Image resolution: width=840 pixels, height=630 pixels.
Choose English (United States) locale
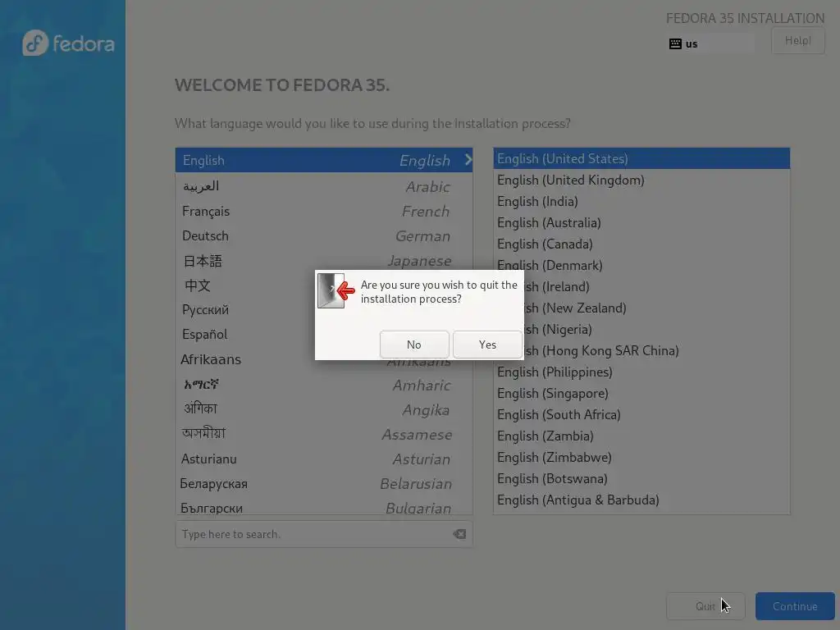click(641, 158)
